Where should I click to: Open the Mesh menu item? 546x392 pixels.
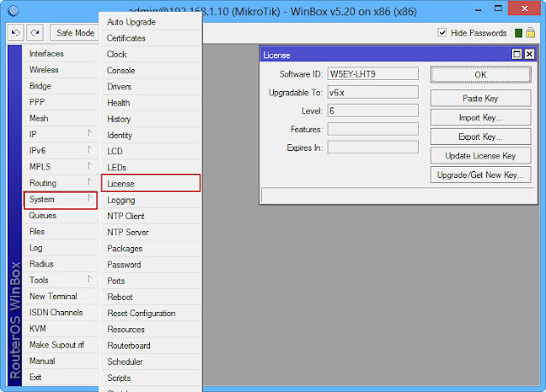coord(61,118)
